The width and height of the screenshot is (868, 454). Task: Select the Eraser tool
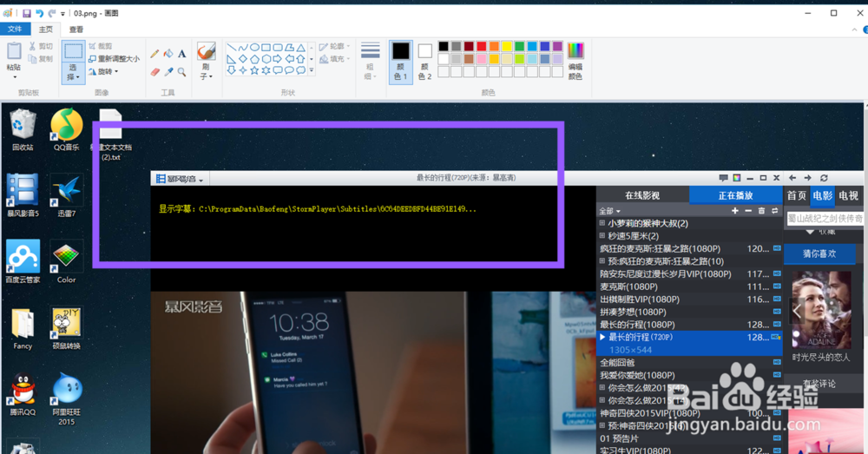155,72
